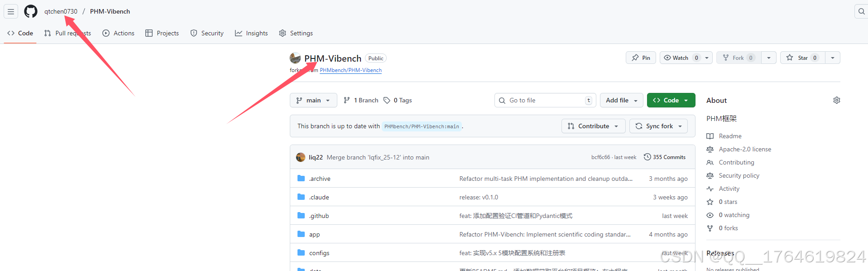
Task: Open the search magnifier at top right
Action: point(861,11)
